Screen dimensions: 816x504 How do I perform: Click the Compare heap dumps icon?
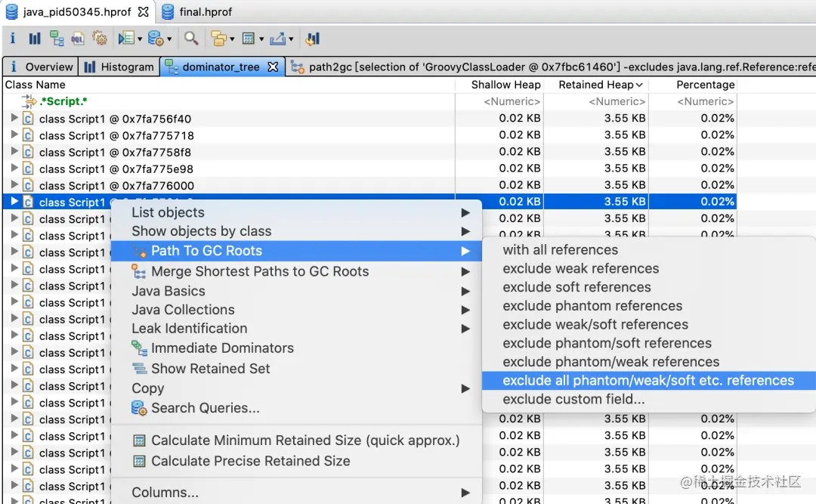click(x=314, y=38)
